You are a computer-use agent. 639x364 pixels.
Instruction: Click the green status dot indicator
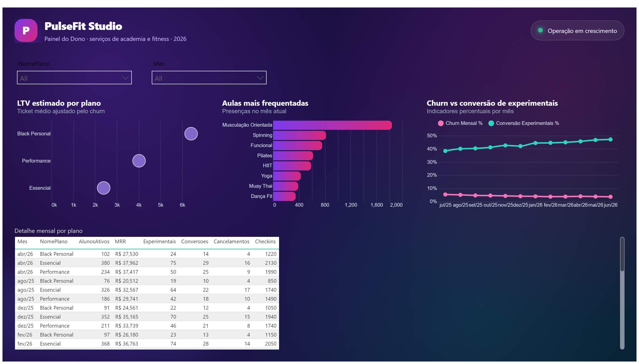coord(540,30)
